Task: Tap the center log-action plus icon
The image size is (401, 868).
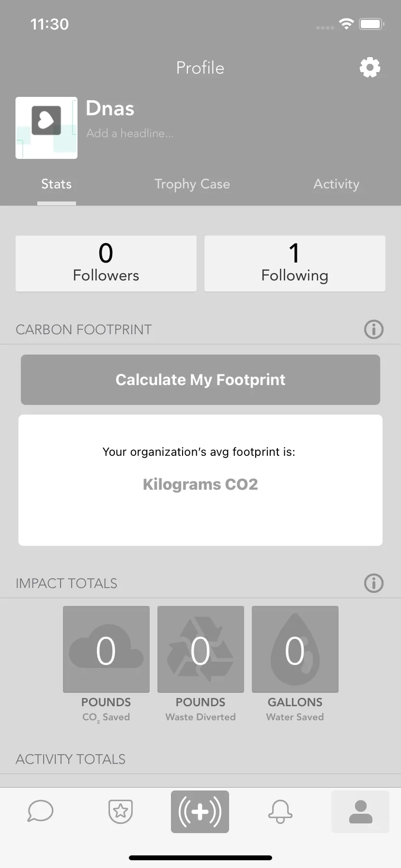Action: tap(200, 812)
